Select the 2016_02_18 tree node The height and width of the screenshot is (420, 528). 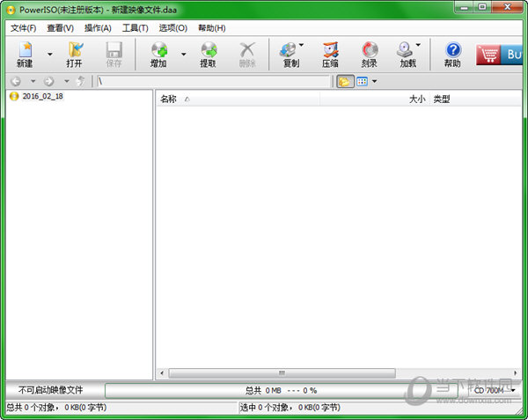(43, 96)
